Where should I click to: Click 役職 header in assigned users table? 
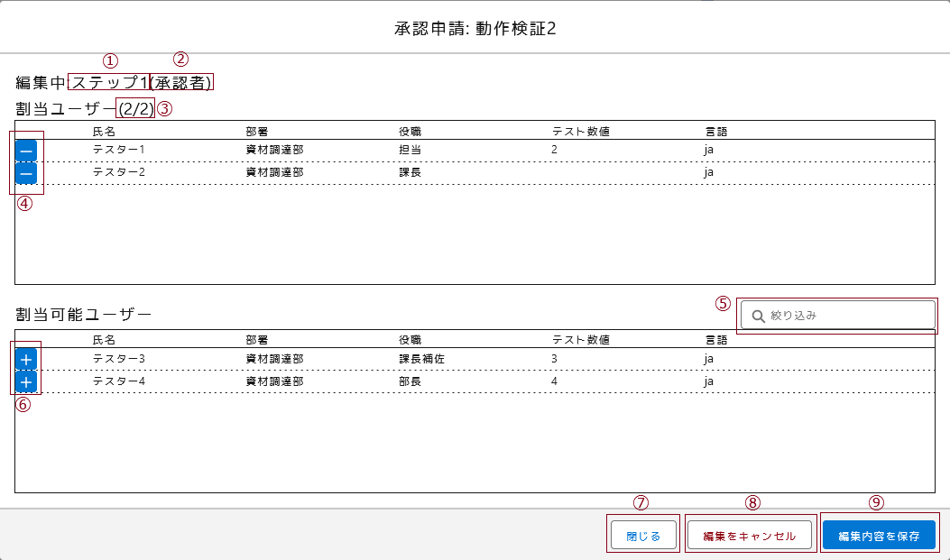tap(410, 132)
